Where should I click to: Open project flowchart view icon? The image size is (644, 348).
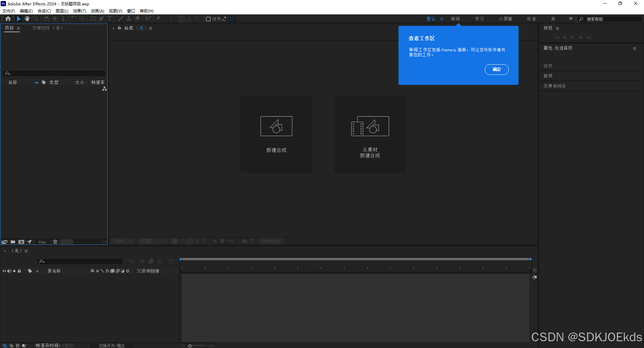tap(104, 89)
